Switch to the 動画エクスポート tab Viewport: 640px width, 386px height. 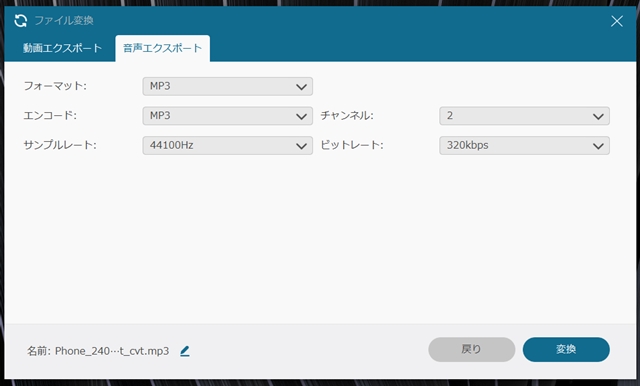pos(62,48)
